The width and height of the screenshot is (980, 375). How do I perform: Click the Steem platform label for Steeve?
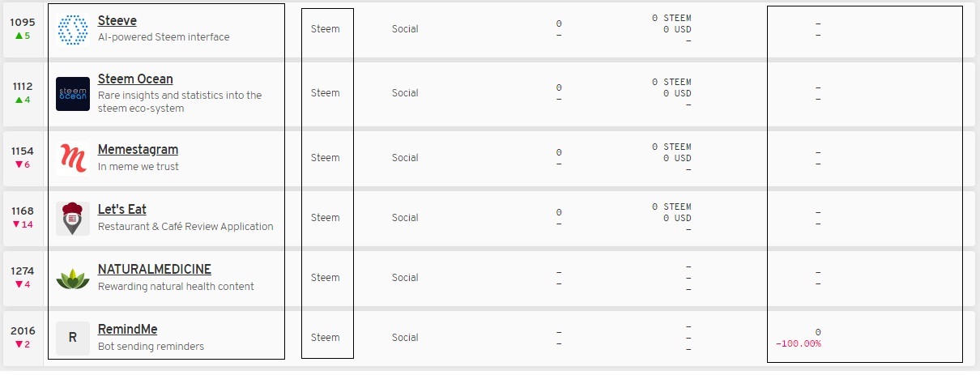[326, 29]
